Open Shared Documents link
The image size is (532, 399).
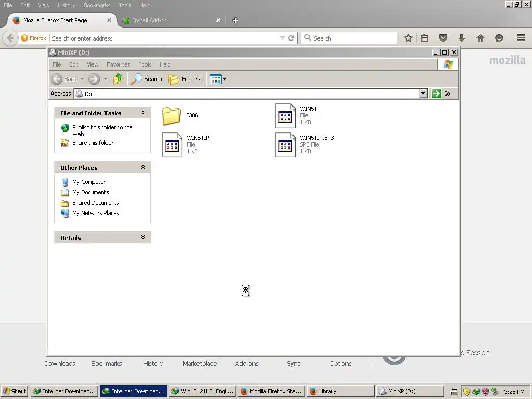click(x=96, y=203)
